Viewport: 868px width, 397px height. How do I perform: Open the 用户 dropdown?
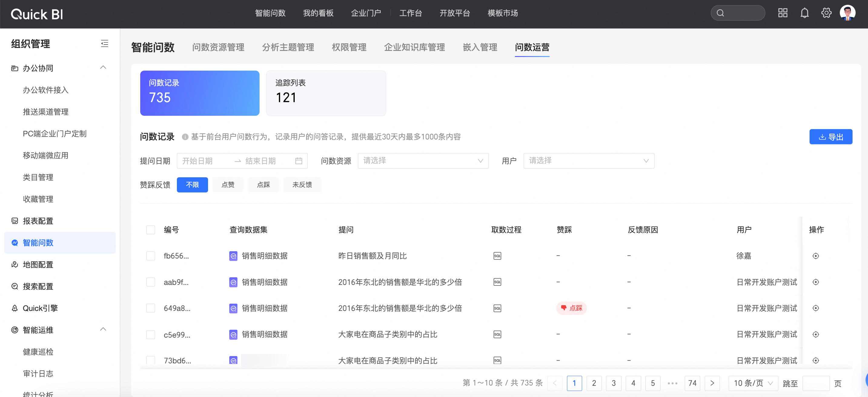(589, 161)
